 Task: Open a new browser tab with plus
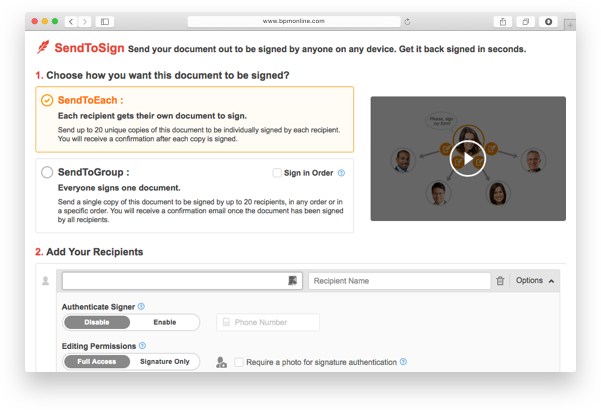coord(570,25)
